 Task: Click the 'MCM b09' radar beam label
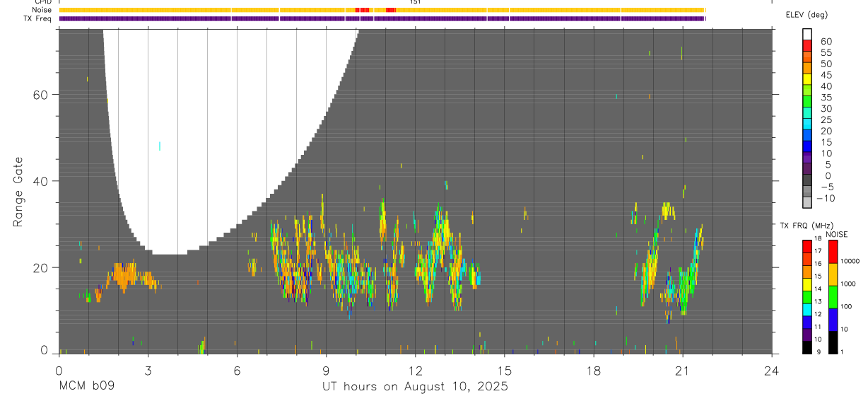pos(86,387)
